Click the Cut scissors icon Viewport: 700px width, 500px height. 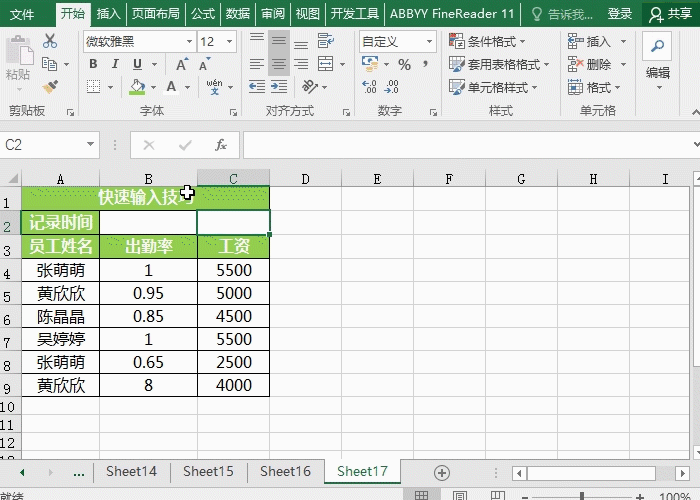coord(50,41)
